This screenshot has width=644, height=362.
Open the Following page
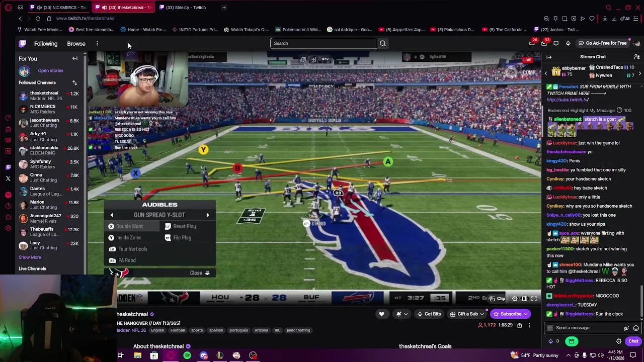coord(46,44)
